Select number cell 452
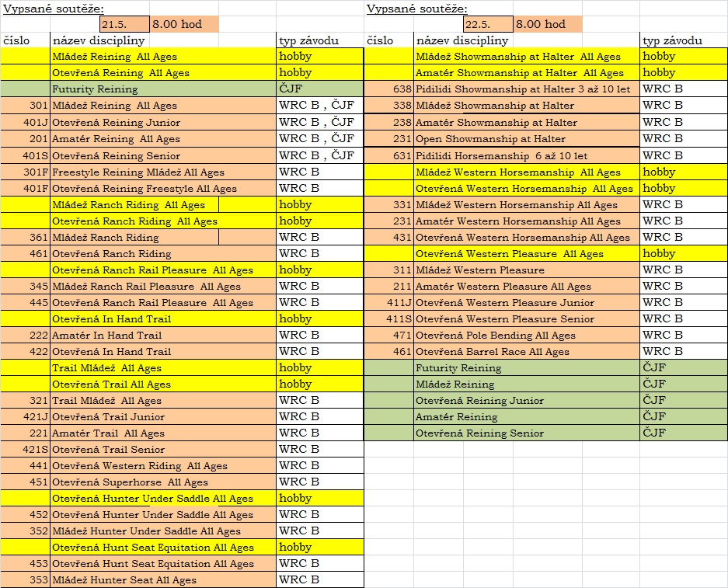The image size is (728, 588). (x=26, y=514)
